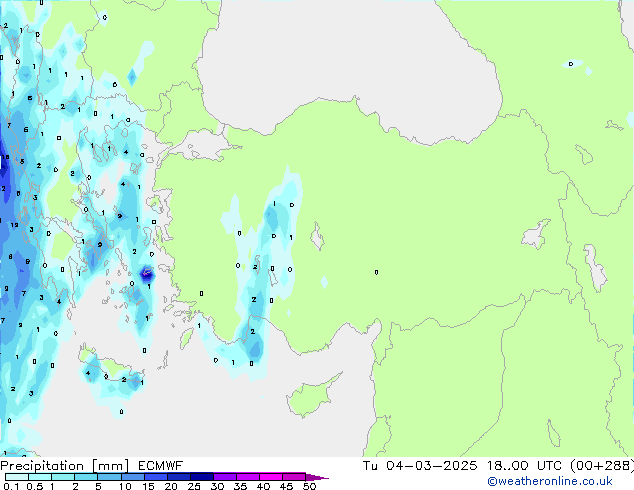Click the "50" legend scale label
Image resolution: width=634 pixels, height=490 pixels.
[309, 486]
